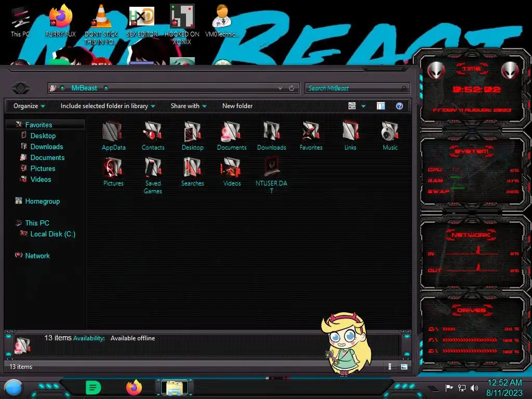Open the Saved Games folder
Screen dimensions: 532x399
(153, 176)
